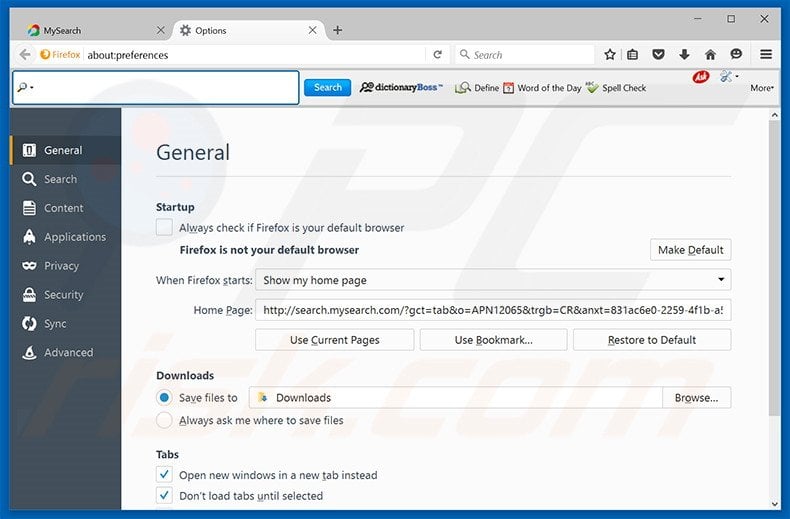Close the Options tab
The image size is (790, 519).
(312, 31)
